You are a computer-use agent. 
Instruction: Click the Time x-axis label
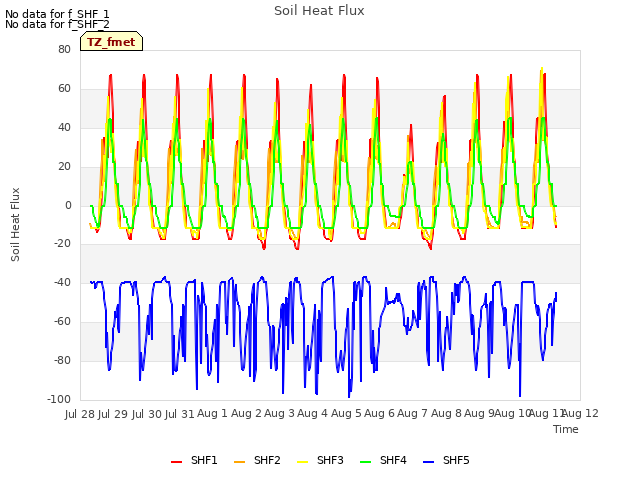[566, 429]
